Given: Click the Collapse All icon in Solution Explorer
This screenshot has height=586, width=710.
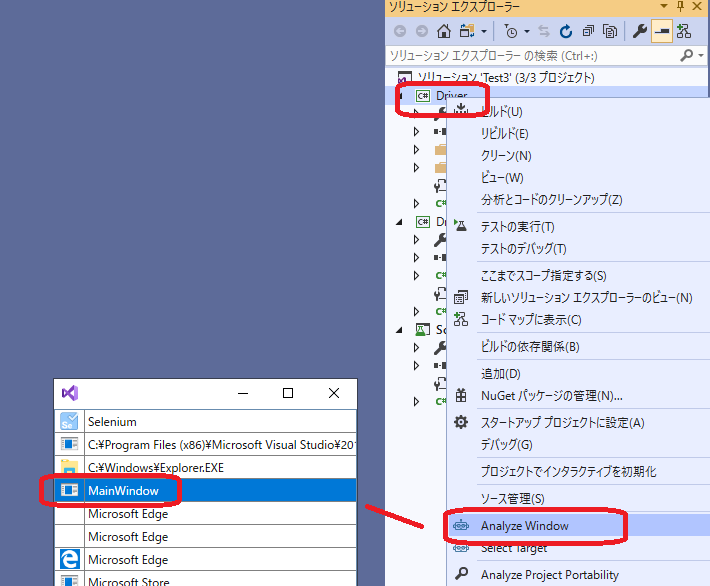Looking at the screenshot, I should coord(588,31).
